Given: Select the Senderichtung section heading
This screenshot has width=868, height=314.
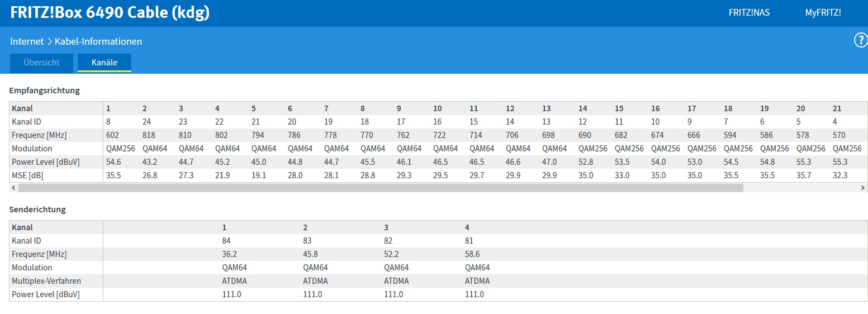Looking at the screenshot, I should [37, 210].
